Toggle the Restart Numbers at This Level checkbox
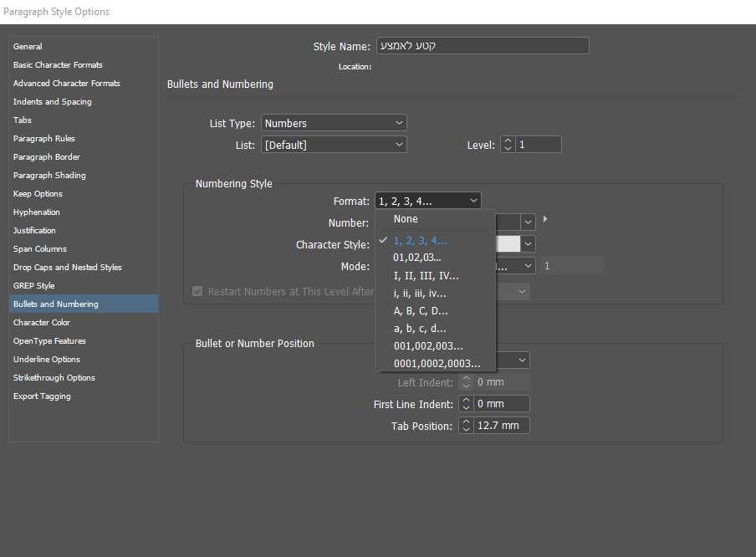The width and height of the screenshot is (756, 557). click(197, 291)
